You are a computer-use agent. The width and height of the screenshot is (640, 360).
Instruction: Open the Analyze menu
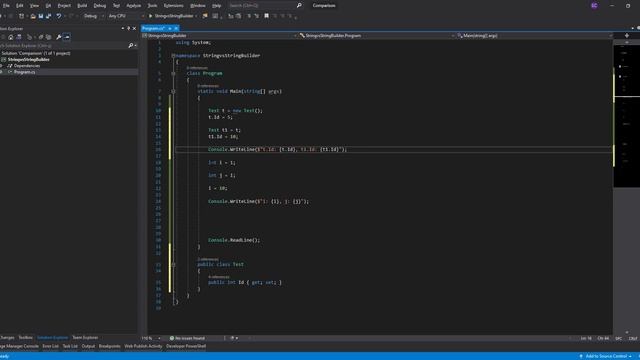(x=133, y=6)
